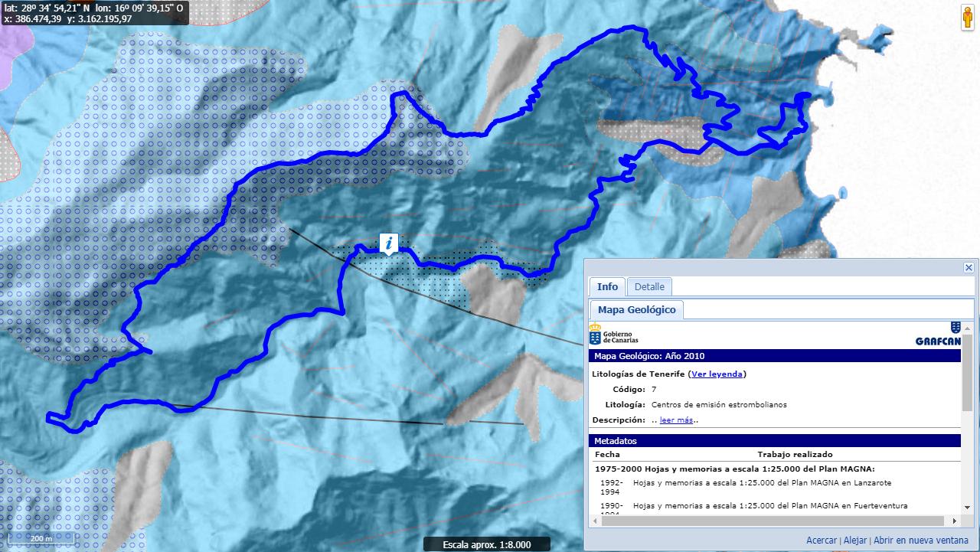Click the Plan MAGNA en Lanzarote row
This screenshot has height=552, width=980.
(x=762, y=483)
